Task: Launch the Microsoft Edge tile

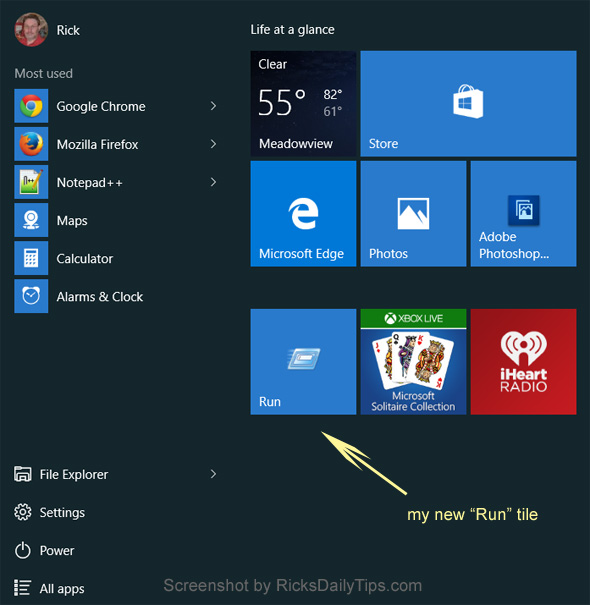Action: point(303,214)
